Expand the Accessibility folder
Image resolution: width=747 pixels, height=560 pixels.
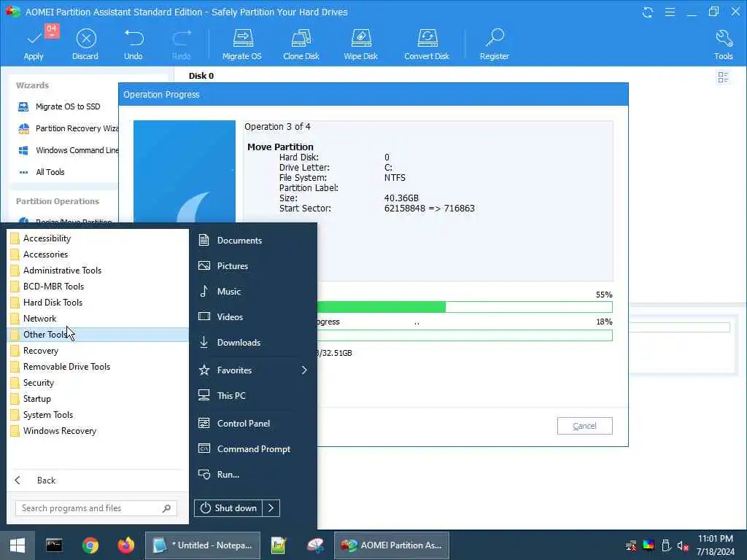tap(98, 238)
